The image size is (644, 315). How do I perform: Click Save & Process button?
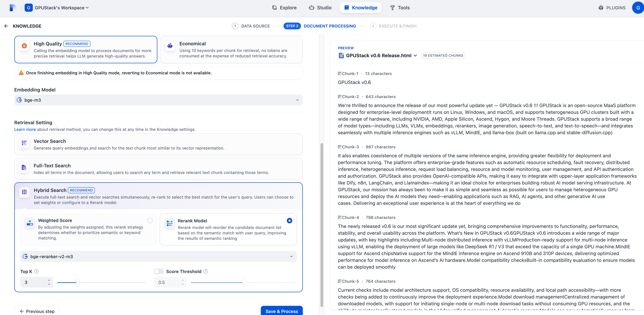point(282,311)
